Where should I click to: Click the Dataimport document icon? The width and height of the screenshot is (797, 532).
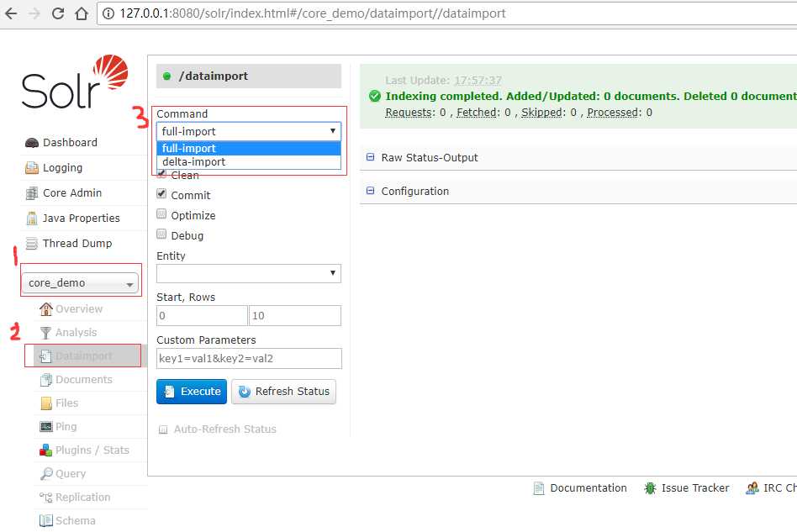tap(45, 356)
